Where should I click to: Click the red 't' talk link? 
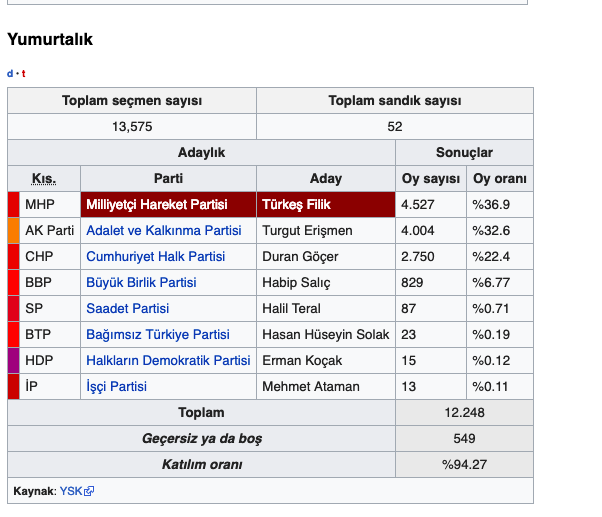coord(23,73)
